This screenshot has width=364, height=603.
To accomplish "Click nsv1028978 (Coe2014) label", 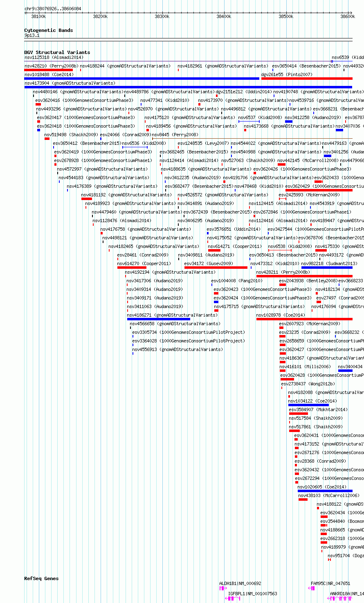I will point(281,315).
